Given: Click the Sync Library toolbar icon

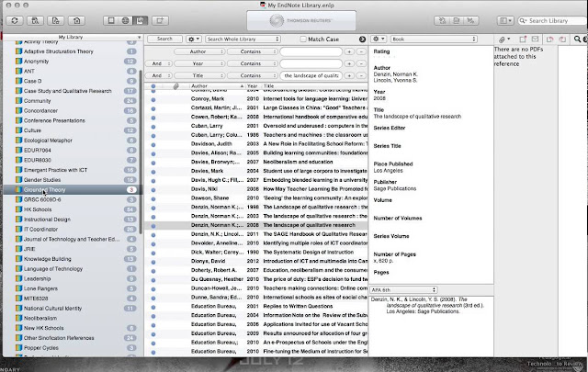Looking at the screenshot, I should click(x=15, y=20).
